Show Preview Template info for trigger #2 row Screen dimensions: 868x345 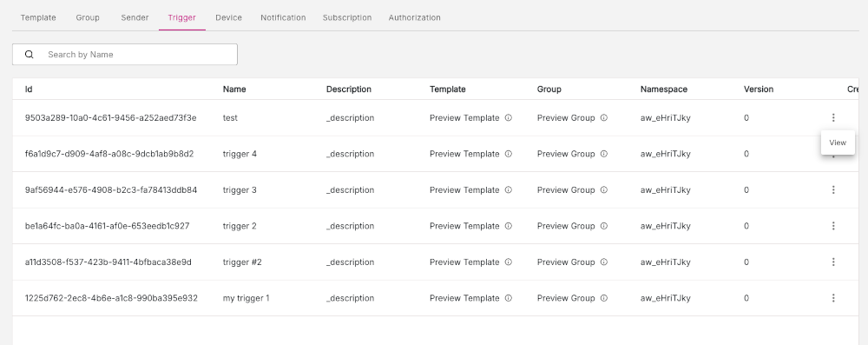pyautogui.click(x=508, y=262)
